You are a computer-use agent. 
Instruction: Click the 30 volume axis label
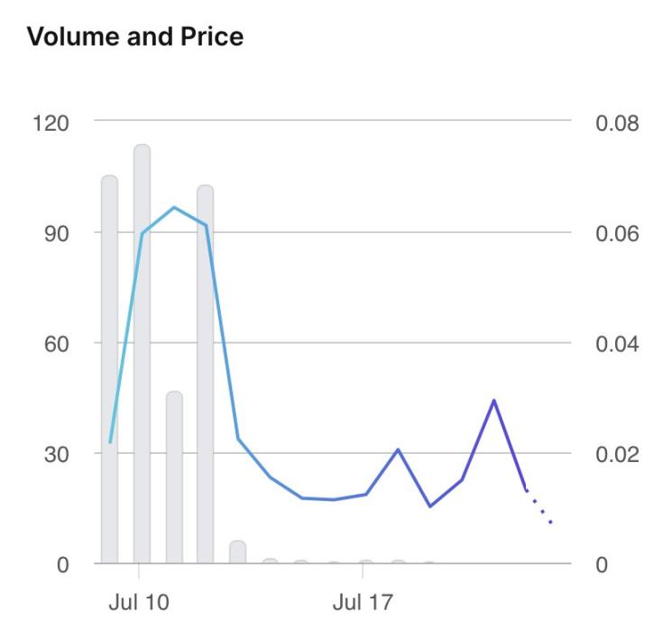[x=59, y=454]
